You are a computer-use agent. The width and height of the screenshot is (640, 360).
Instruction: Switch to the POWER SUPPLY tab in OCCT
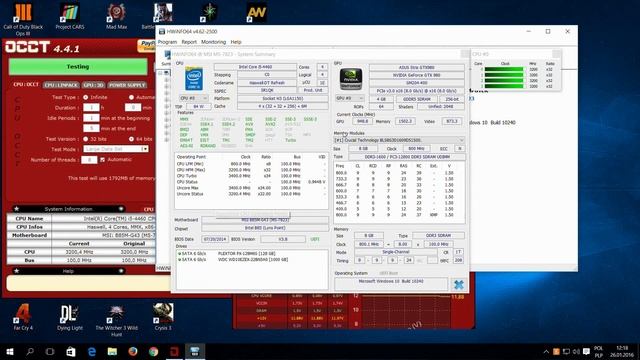pyautogui.click(x=127, y=85)
